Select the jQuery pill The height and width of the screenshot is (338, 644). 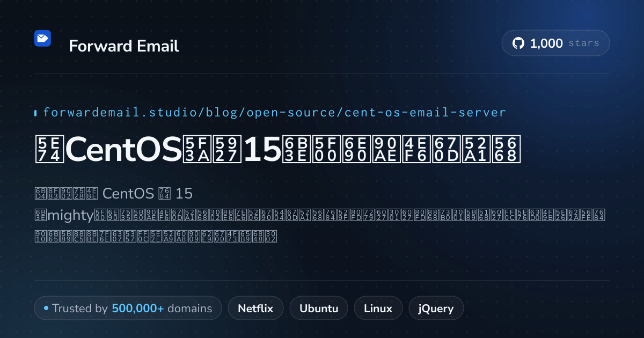click(436, 308)
